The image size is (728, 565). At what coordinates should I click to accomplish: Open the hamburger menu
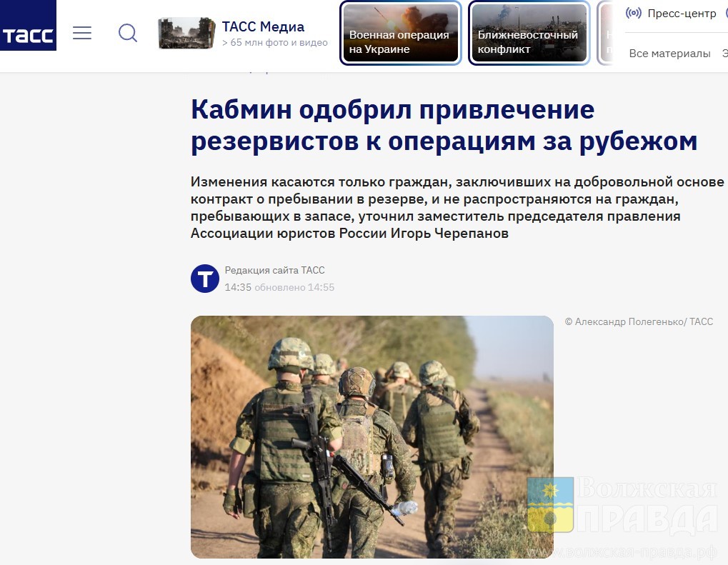(82, 33)
